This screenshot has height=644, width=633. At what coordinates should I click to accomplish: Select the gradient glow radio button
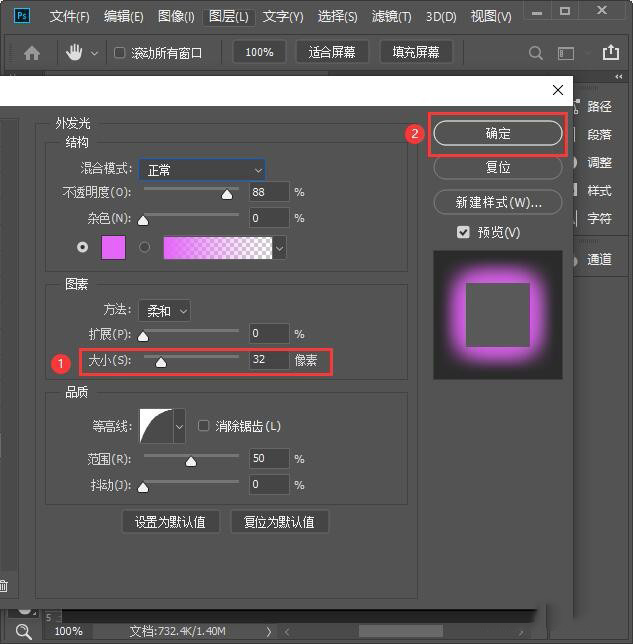(x=144, y=247)
